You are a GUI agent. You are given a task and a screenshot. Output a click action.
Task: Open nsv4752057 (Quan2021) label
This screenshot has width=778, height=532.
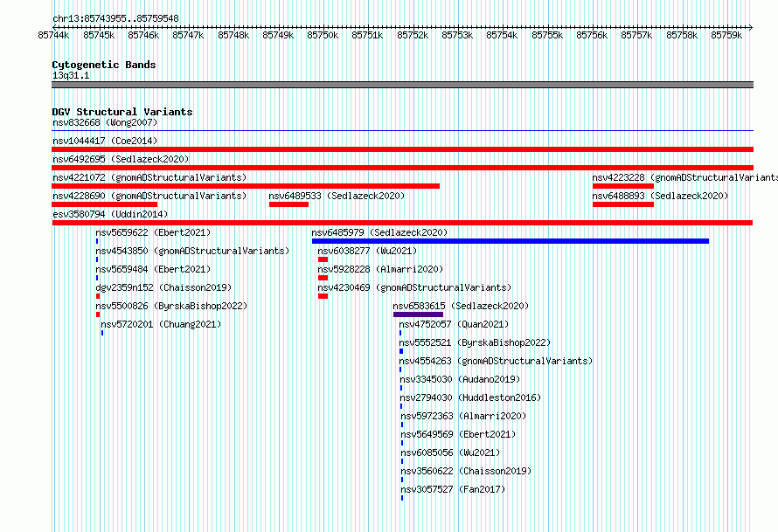(454, 324)
